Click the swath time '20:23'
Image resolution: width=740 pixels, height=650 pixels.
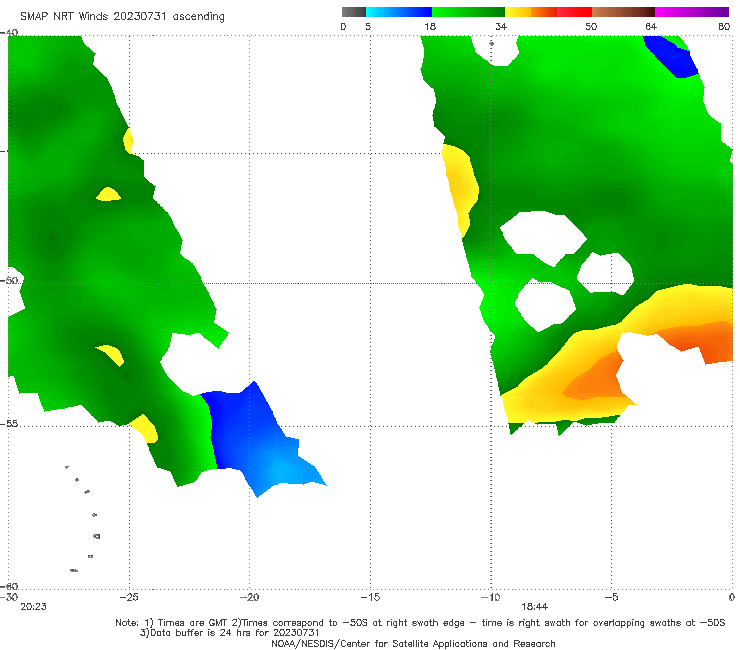(34, 607)
